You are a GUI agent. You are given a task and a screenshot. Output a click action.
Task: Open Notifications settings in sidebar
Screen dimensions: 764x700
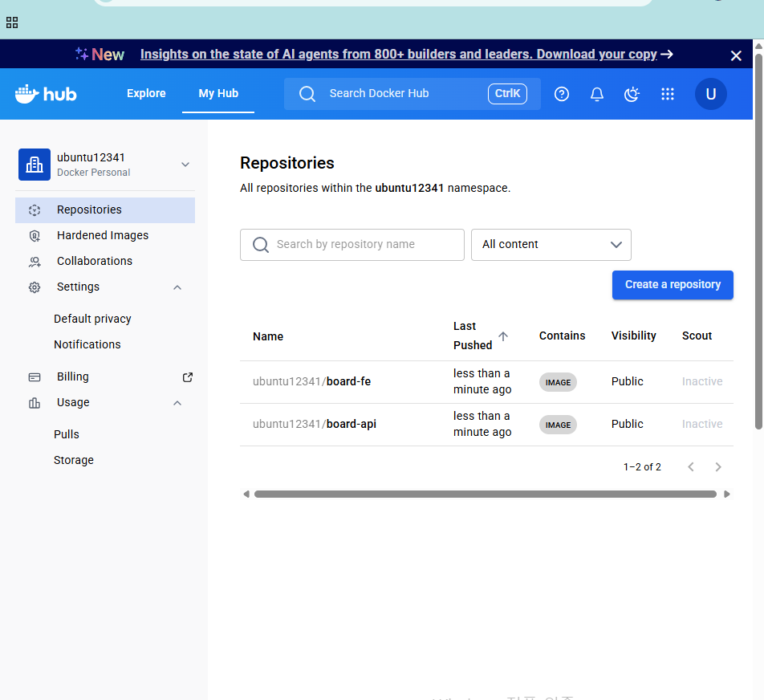click(x=87, y=344)
